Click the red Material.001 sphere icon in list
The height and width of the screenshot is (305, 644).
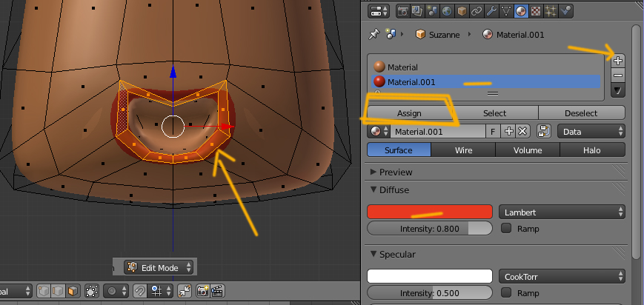tap(379, 81)
